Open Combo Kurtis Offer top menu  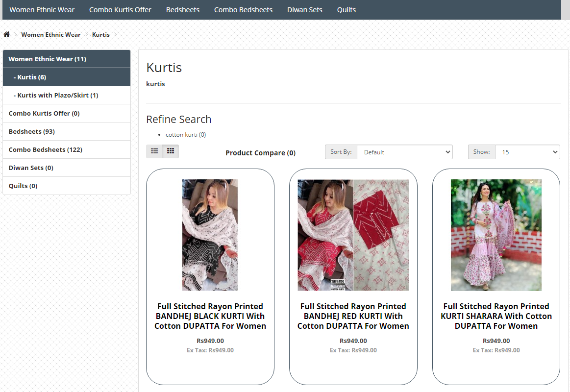click(x=120, y=10)
